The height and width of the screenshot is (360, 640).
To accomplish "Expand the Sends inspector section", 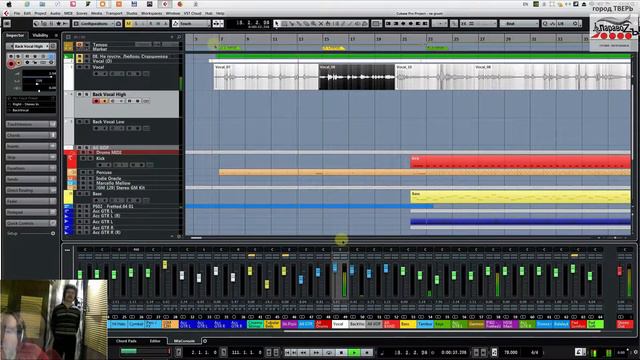I will [31, 179].
